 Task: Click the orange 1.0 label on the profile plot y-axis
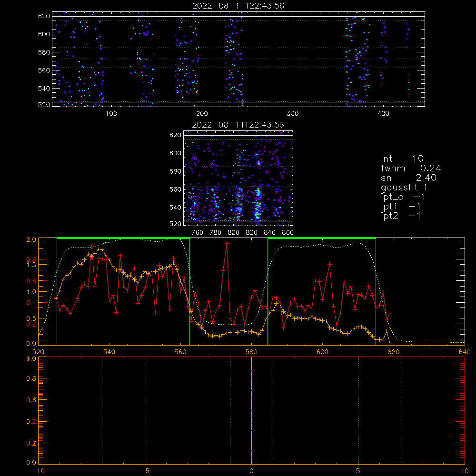31,292
